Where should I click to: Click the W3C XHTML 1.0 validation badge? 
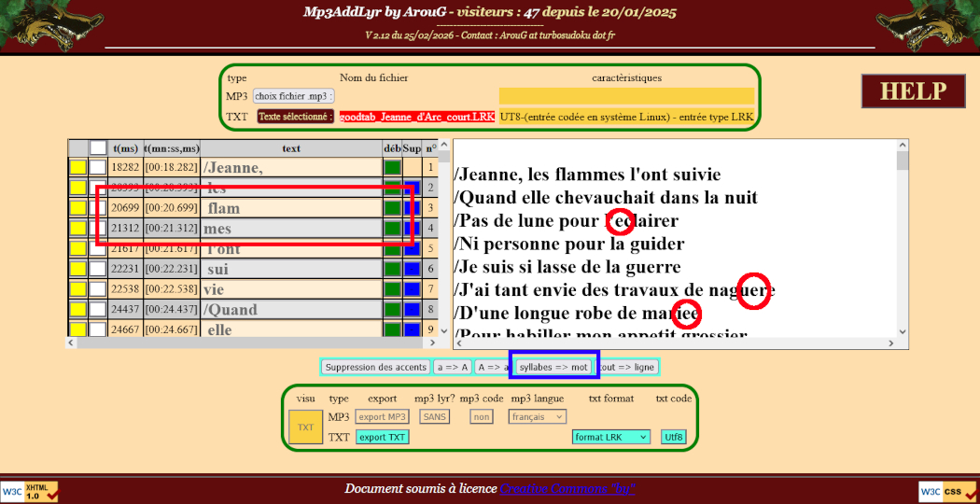[30, 491]
